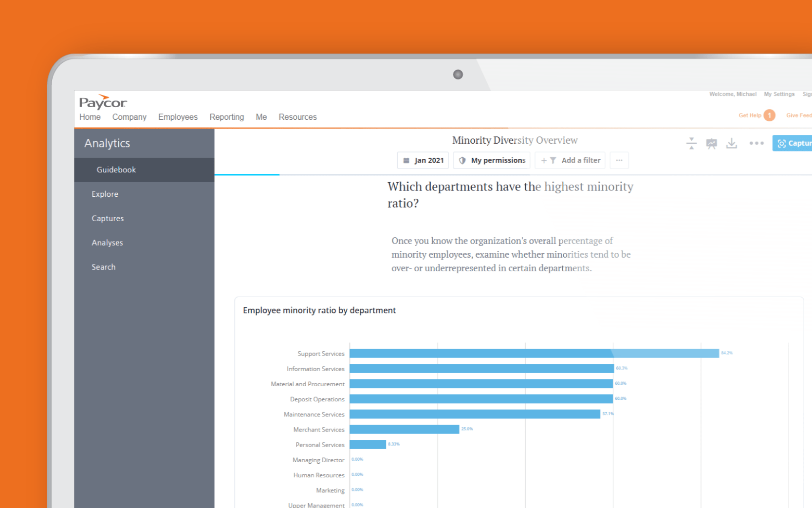Click the calendar icon beside Jan 2021
Screen dimensions: 812x508
406,160
